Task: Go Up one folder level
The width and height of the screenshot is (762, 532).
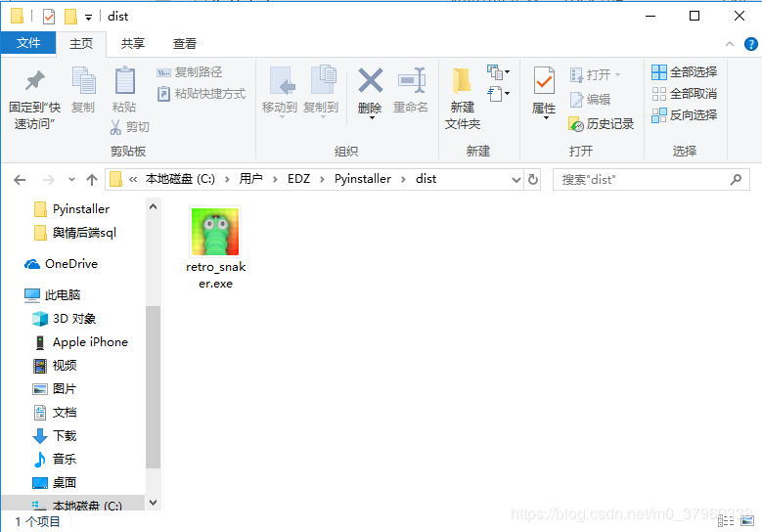Action: point(92,180)
